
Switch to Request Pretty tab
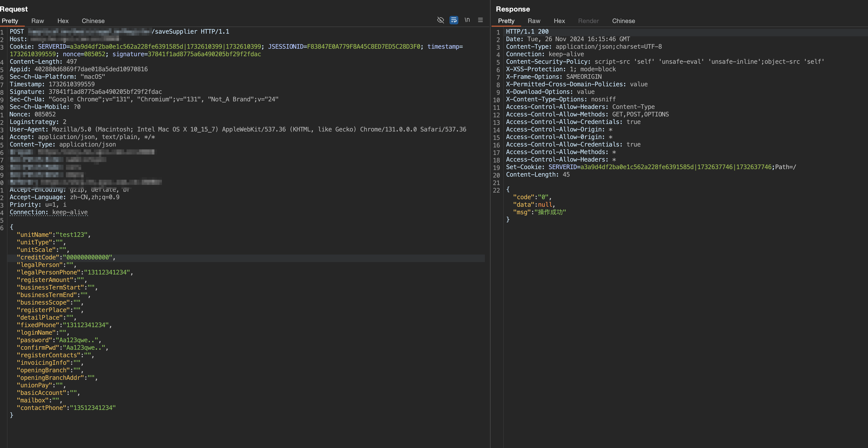click(x=10, y=21)
